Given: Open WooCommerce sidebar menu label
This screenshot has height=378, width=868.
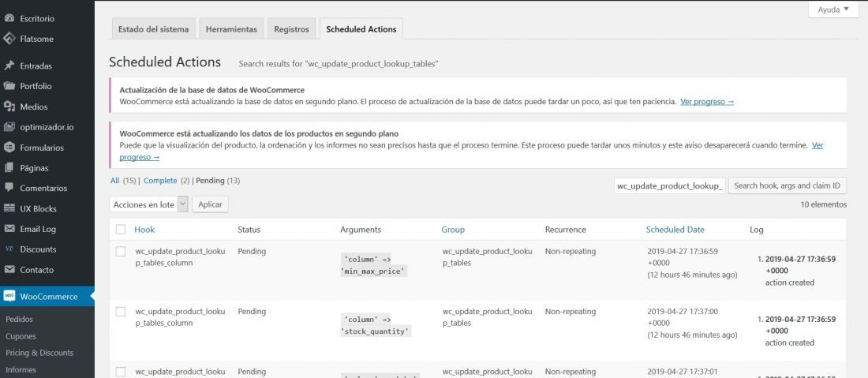Looking at the screenshot, I should 49,296.
